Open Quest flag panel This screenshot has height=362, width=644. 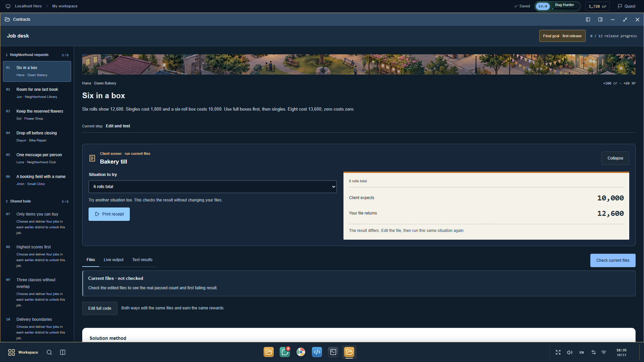point(627,6)
